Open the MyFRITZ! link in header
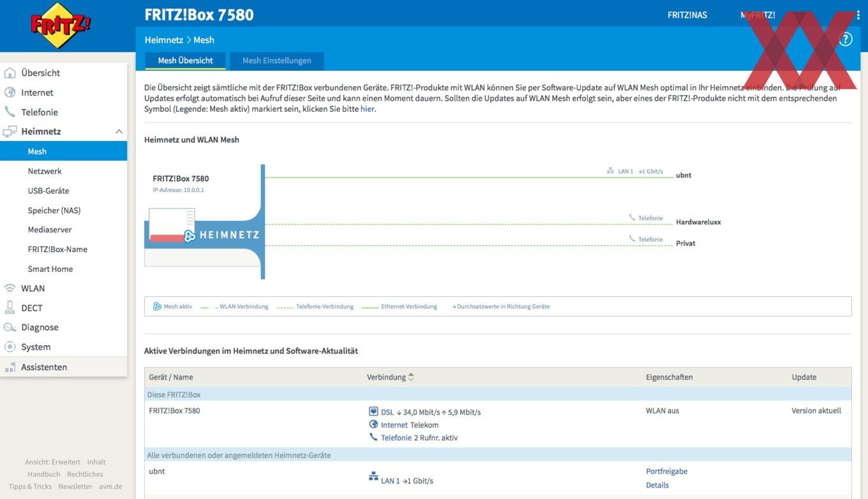This screenshot has width=868, height=499. (758, 15)
